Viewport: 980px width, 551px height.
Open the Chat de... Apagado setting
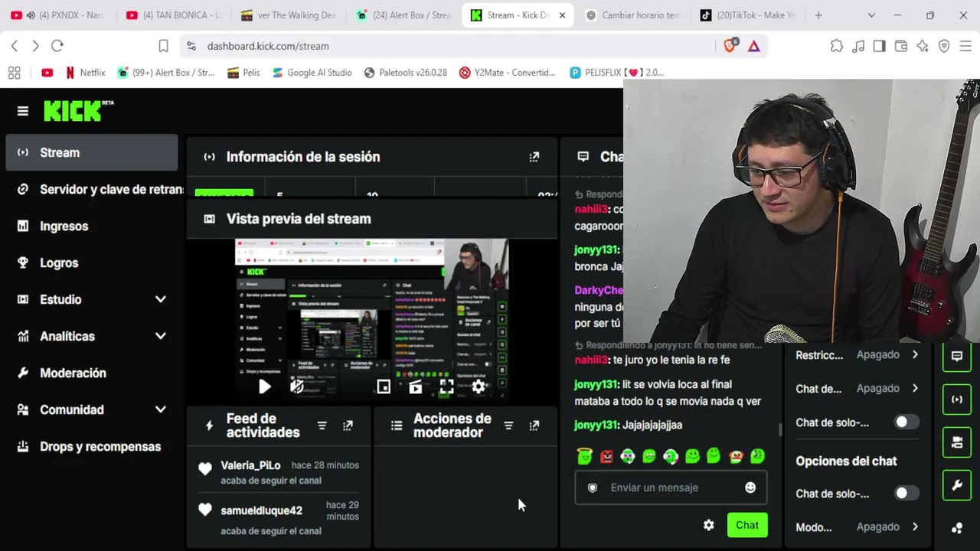(x=857, y=389)
